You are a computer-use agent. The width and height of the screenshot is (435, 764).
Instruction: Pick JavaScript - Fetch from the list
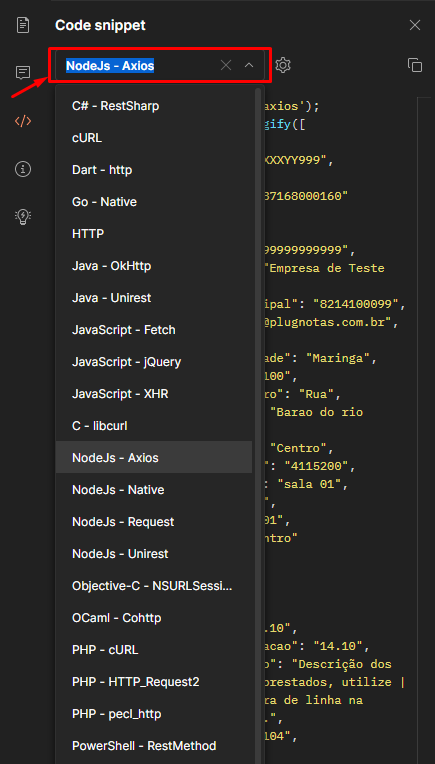click(x=154, y=330)
